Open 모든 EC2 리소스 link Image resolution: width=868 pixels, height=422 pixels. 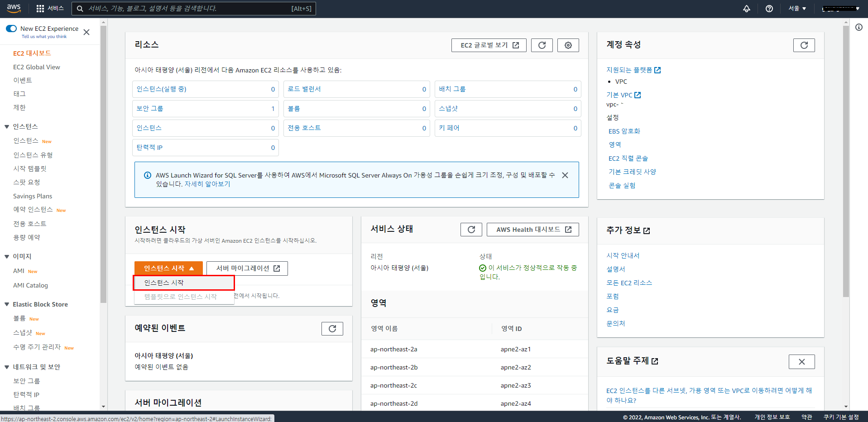click(629, 283)
